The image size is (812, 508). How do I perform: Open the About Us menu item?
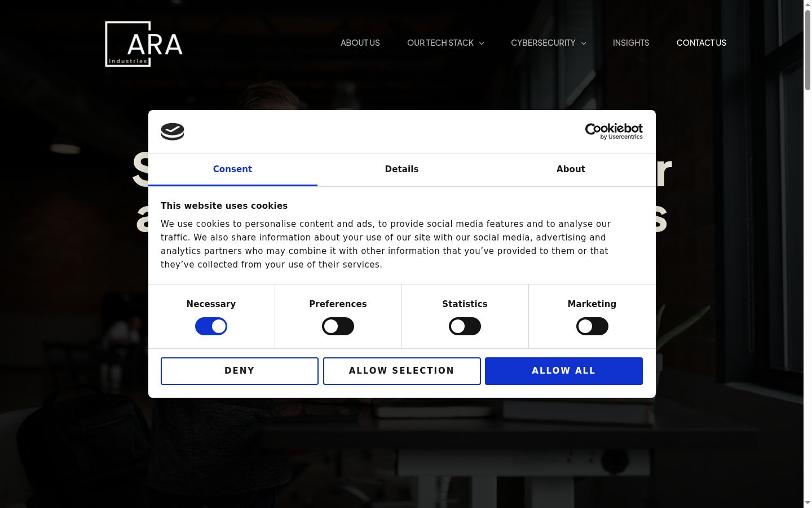pyautogui.click(x=360, y=43)
